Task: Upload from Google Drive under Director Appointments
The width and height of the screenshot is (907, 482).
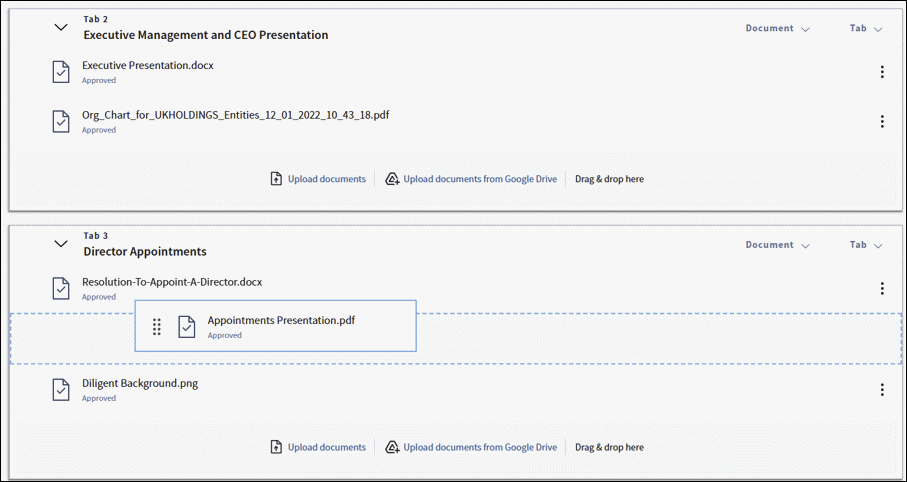Action: pos(471,447)
